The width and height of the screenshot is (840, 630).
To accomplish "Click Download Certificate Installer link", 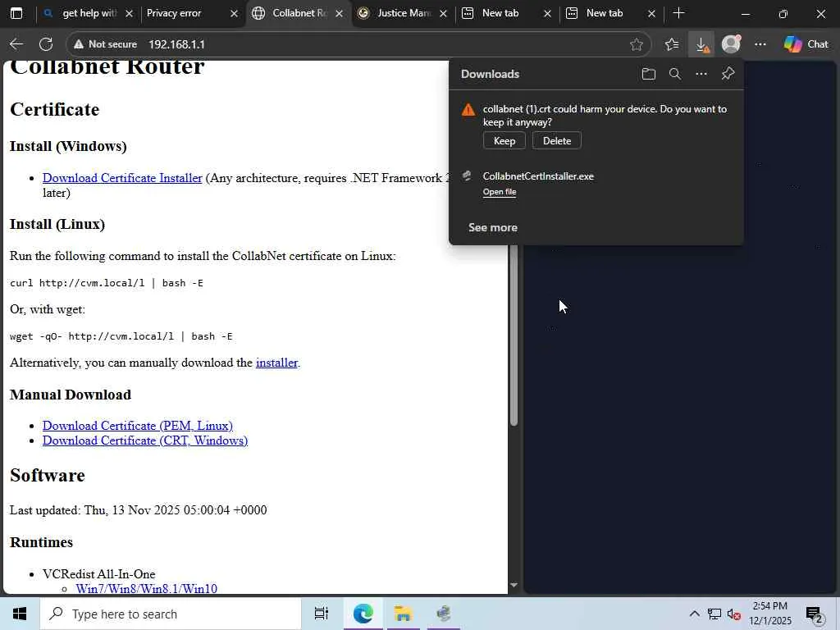I will click(x=122, y=178).
